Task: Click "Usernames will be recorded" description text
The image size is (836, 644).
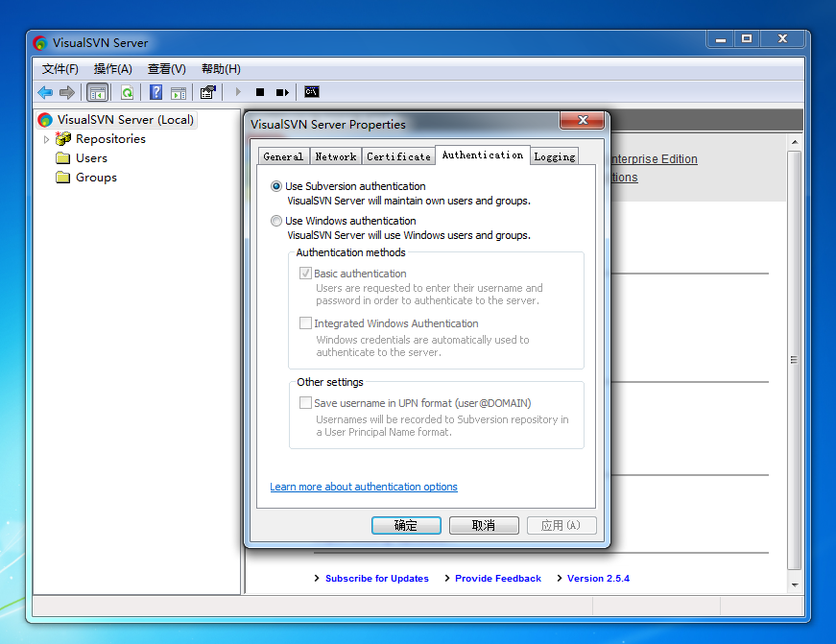Action: (442, 425)
